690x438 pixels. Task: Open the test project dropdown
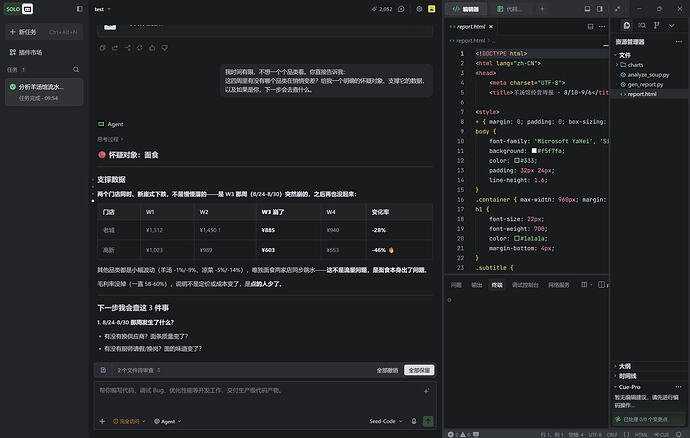(103, 9)
